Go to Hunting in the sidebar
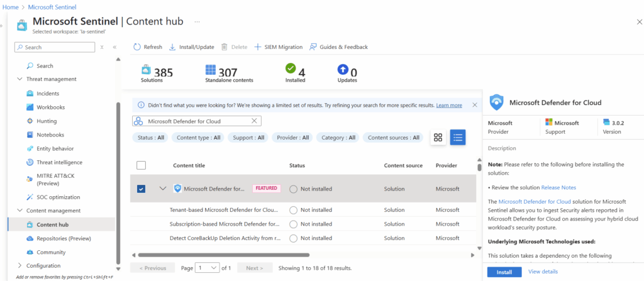644x281 pixels. click(47, 121)
